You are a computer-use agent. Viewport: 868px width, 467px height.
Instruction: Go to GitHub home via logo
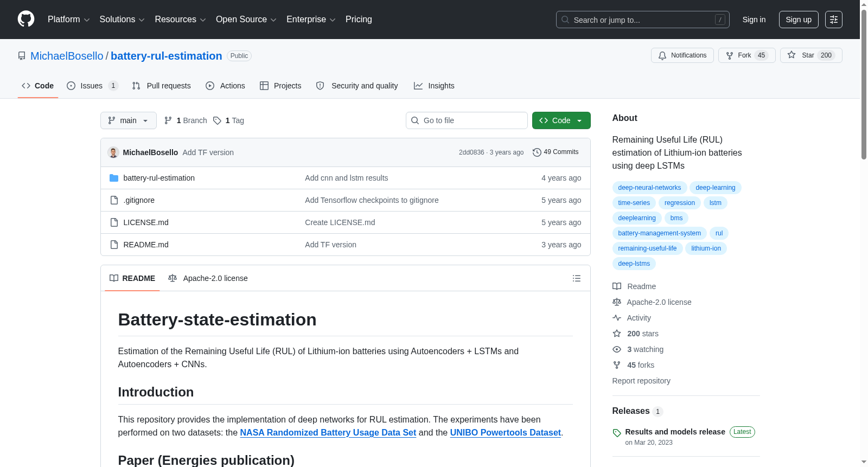point(26,20)
